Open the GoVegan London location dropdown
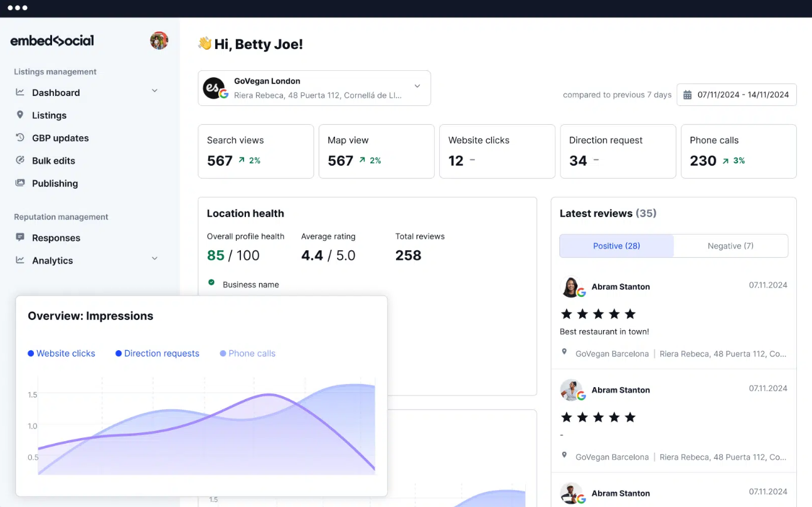The width and height of the screenshot is (812, 507). [x=314, y=88]
